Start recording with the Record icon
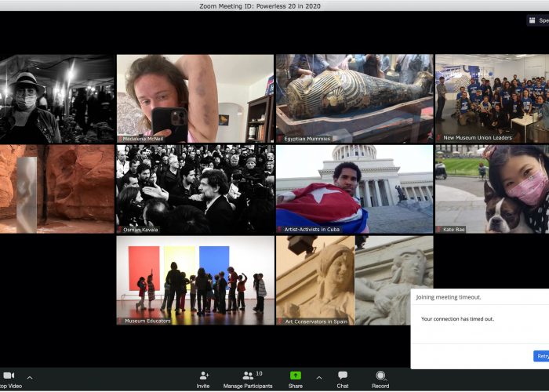The height and width of the screenshot is (392, 549). 380,376
